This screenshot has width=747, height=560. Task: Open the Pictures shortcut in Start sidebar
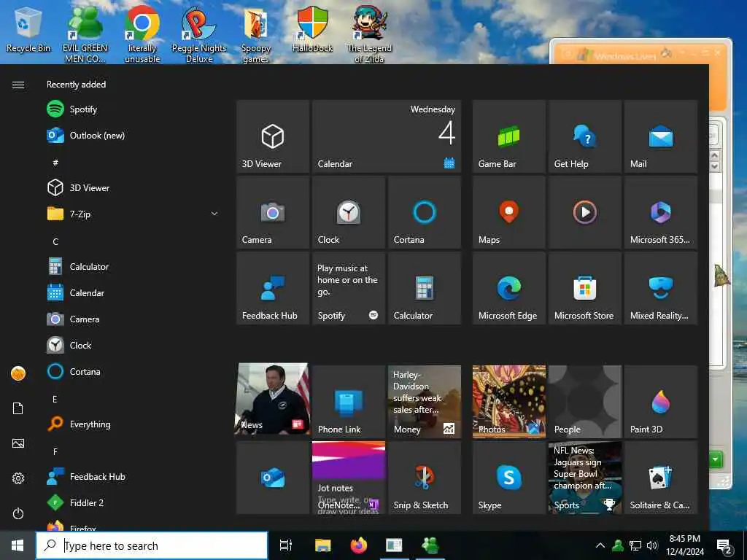(18, 443)
